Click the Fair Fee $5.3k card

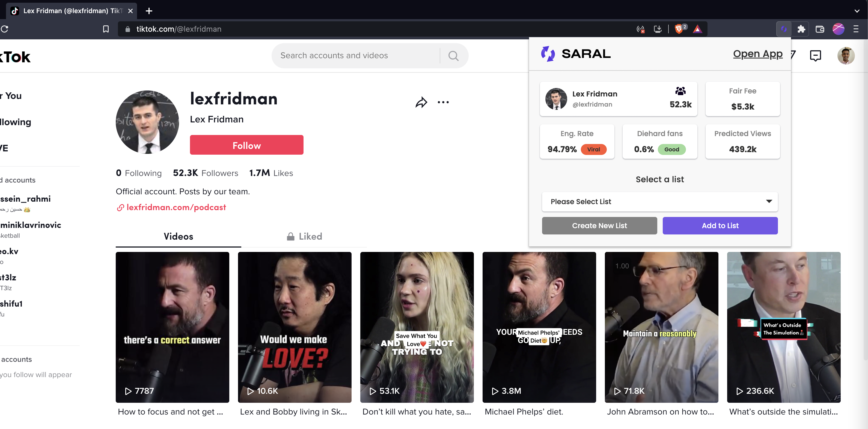tap(742, 99)
